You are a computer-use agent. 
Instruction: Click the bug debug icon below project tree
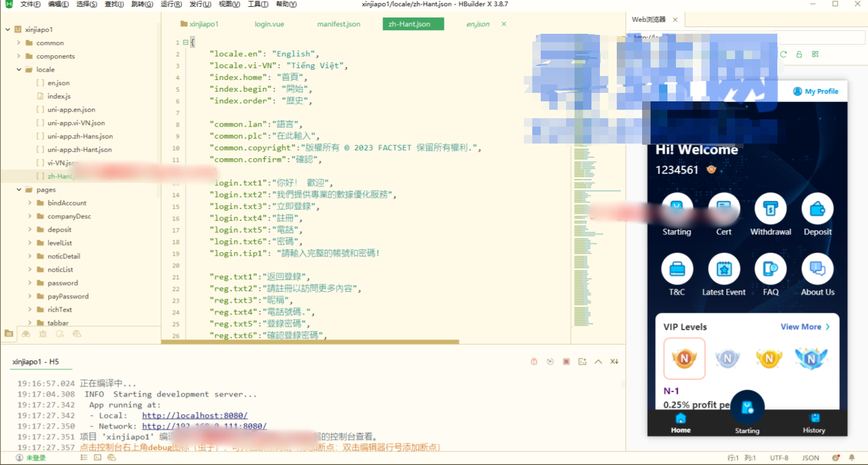pyautogui.click(x=43, y=334)
